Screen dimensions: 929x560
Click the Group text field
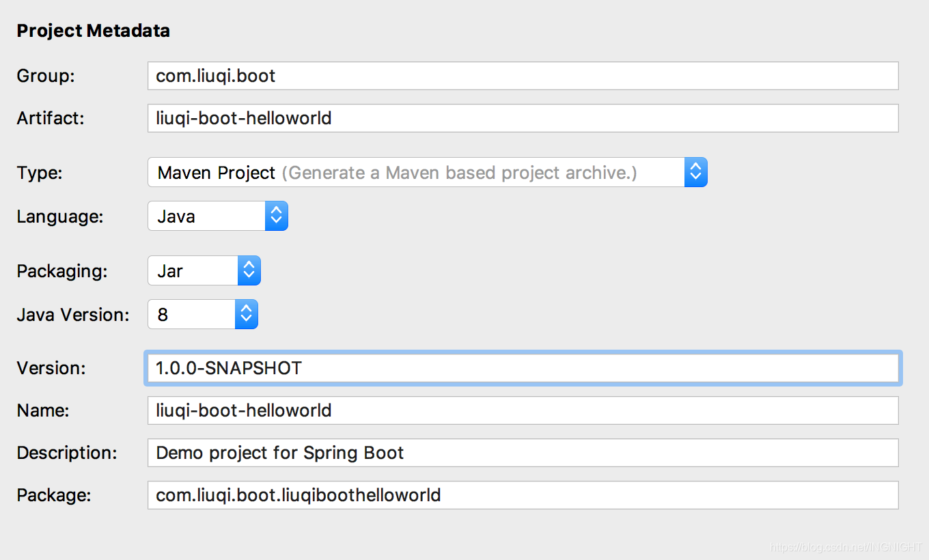coord(523,76)
